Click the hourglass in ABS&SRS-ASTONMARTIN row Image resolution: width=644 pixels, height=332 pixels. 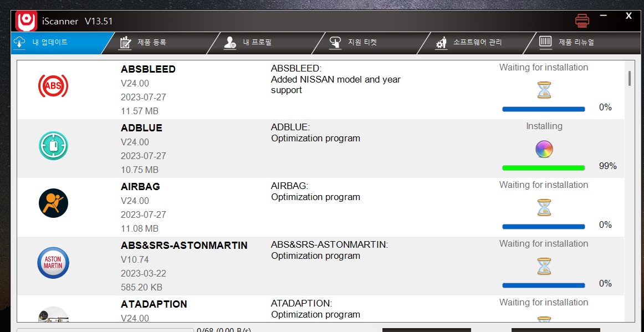(x=544, y=266)
